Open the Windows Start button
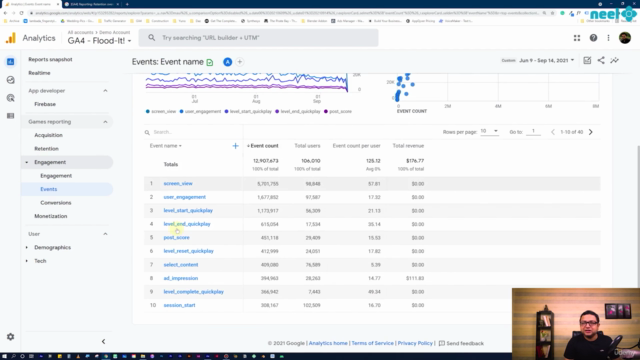 (x=4, y=356)
